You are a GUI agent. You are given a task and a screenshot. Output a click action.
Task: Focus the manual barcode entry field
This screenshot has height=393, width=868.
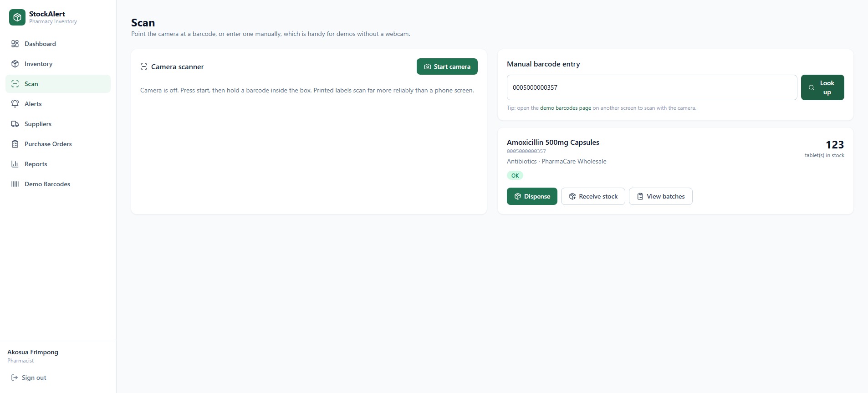[652, 87]
